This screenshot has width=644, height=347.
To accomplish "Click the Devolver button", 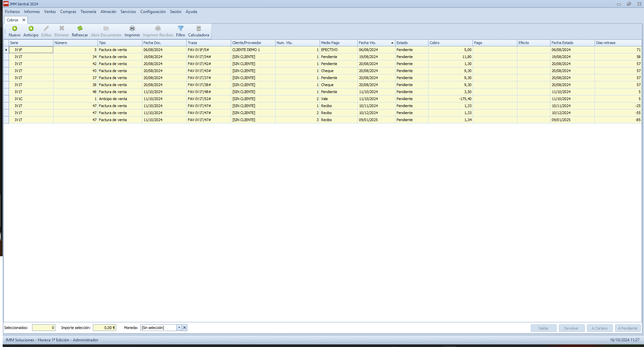I will pyautogui.click(x=572, y=328).
